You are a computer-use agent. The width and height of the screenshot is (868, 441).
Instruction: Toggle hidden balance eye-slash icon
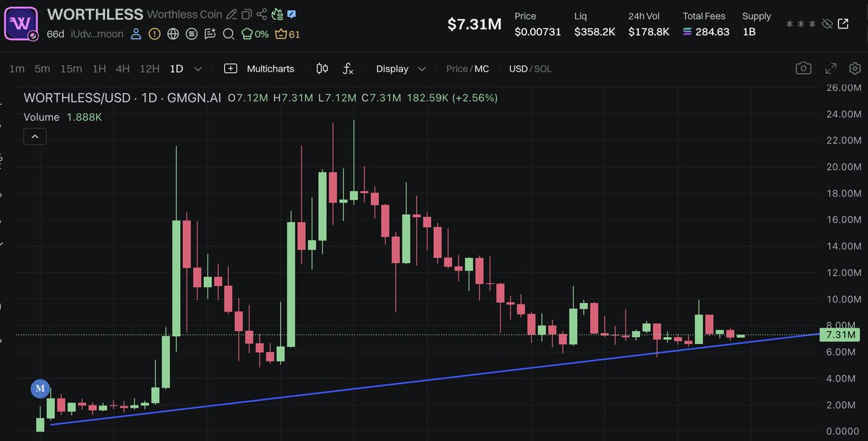[x=827, y=24]
